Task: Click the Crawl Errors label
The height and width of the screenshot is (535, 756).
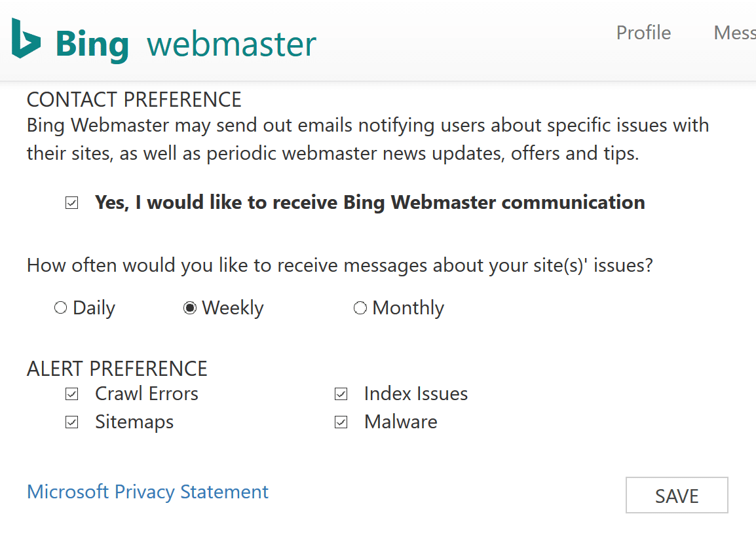Action: (147, 394)
